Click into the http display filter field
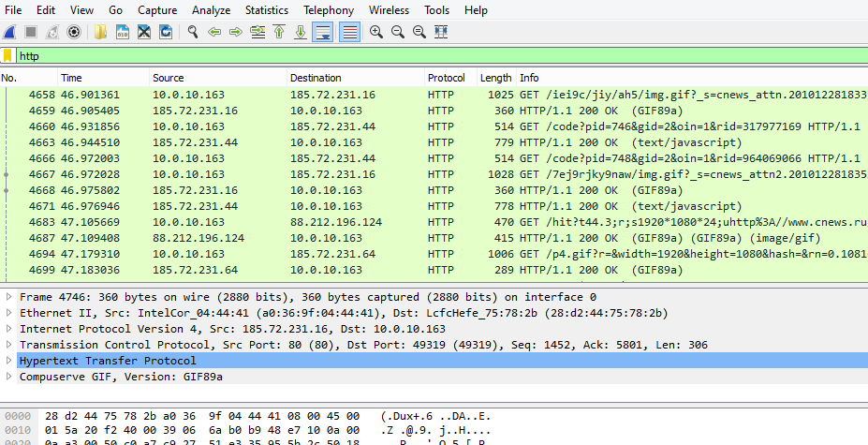This screenshot has width=868, height=445. 375,56
